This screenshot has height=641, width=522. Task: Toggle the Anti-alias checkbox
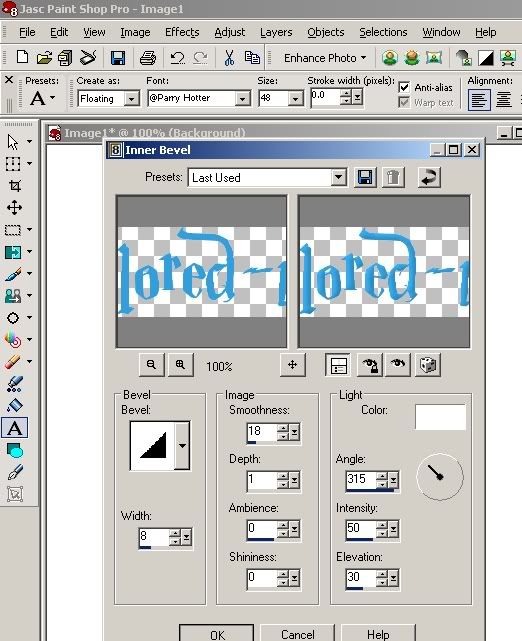(x=404, y=87)
